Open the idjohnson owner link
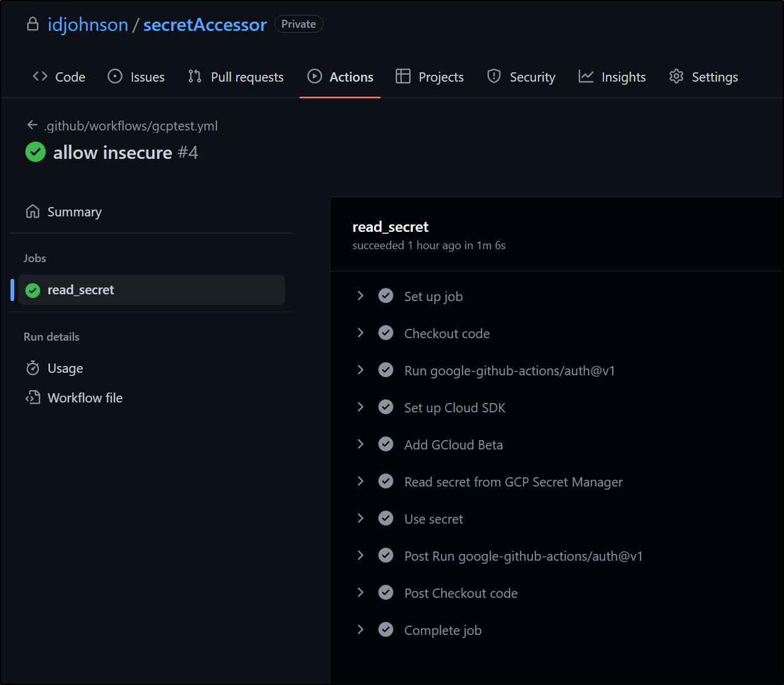 tap(88, 25)
